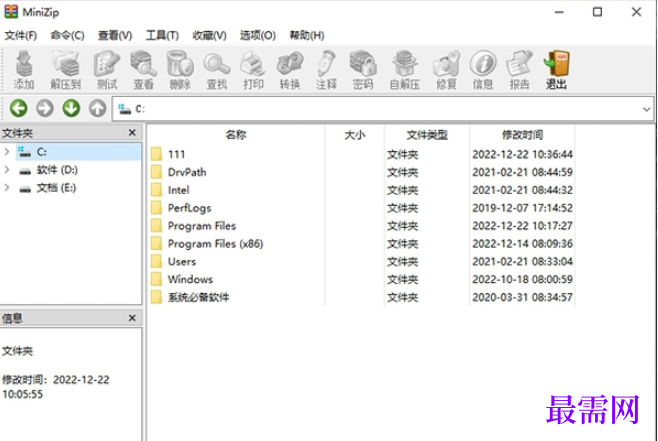The height and width of the screenshot is (441, 658).
Task: Go back with green left arrow
Action: click(x=18, y=108)
